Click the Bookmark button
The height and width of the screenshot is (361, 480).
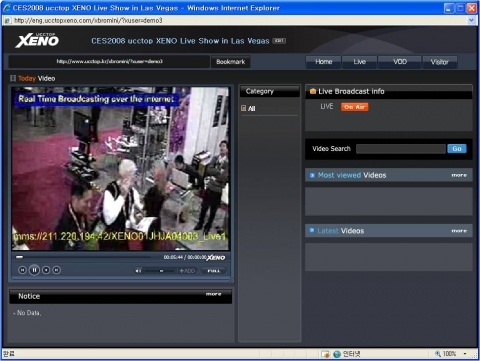pos(230,62)
